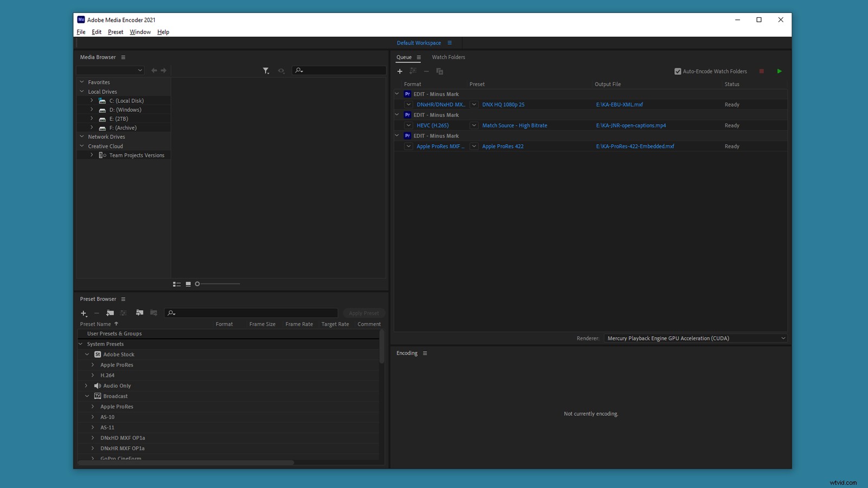
Task: Start the queue with the green play icon
Action: pyautogui.click(x=780, y=71)
